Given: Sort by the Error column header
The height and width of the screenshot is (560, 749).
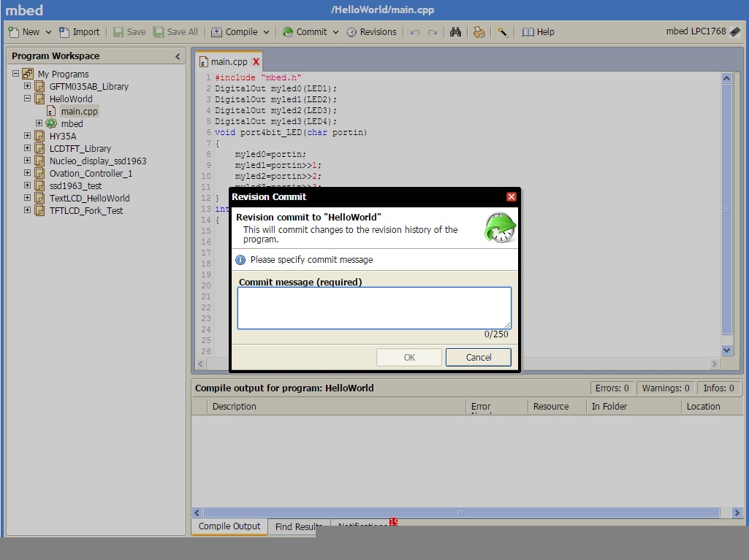Looking at the screenshot, I should [496, 406].
